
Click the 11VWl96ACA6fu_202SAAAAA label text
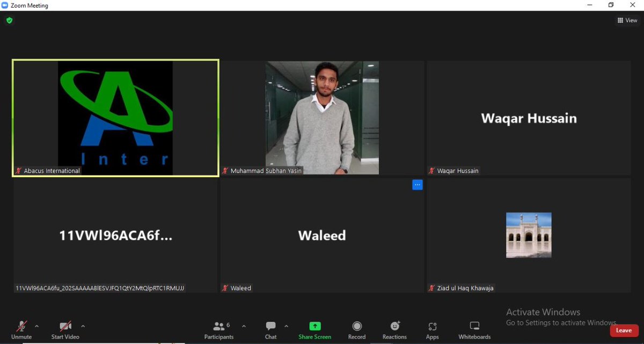(100, 288)
